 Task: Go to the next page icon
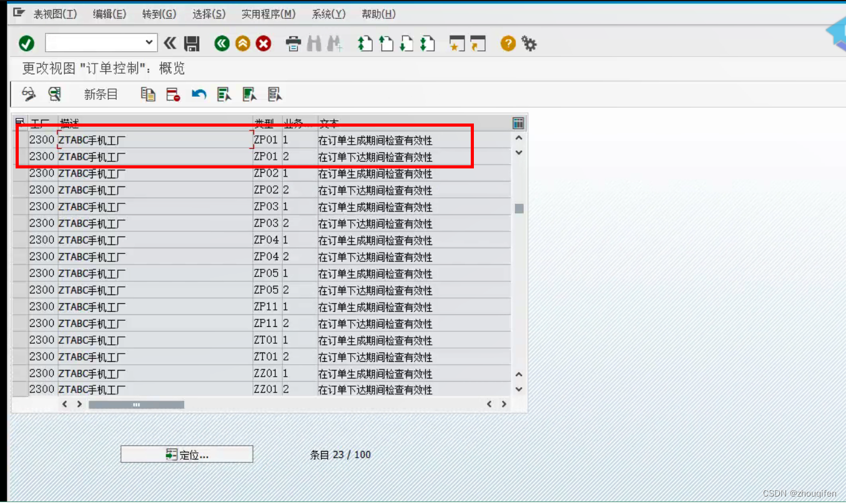407,44
